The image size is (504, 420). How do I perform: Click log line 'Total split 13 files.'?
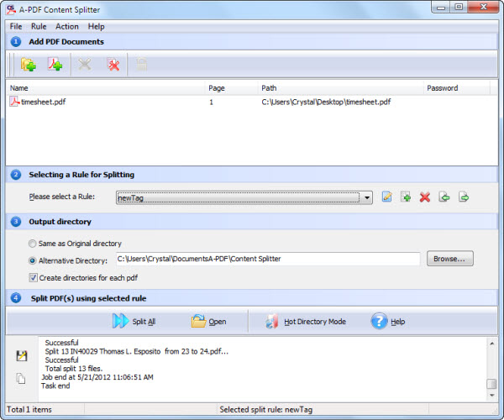(74, 369)
